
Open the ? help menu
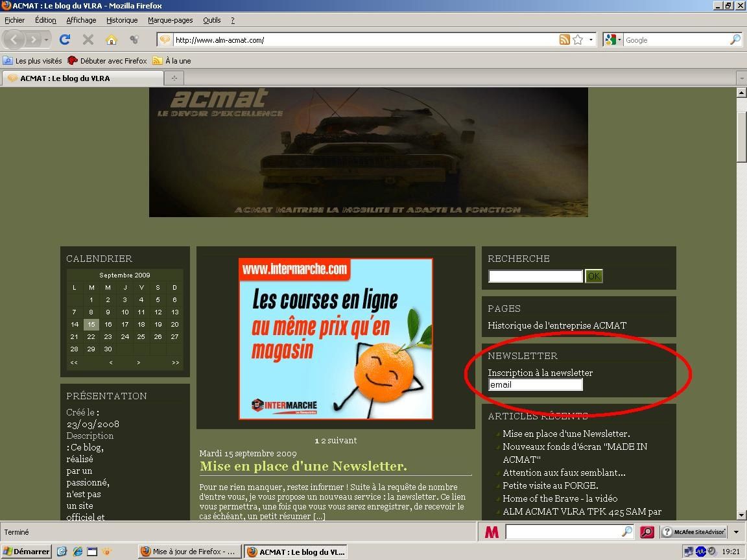pyautogui.click(x=233, y=20)
